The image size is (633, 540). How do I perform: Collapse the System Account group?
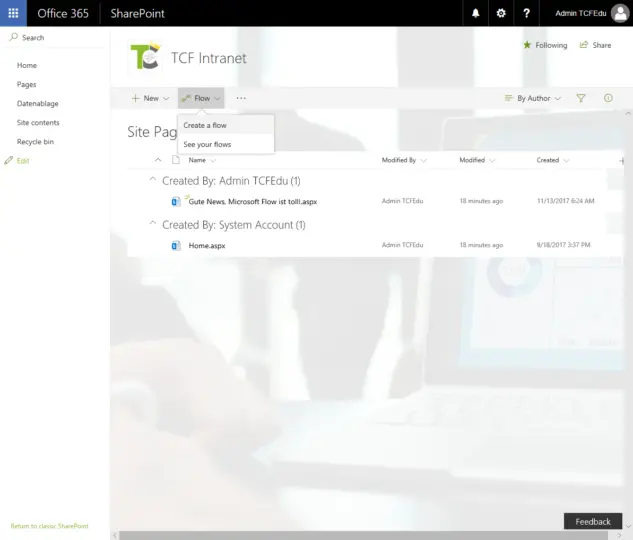click(153, 223)
